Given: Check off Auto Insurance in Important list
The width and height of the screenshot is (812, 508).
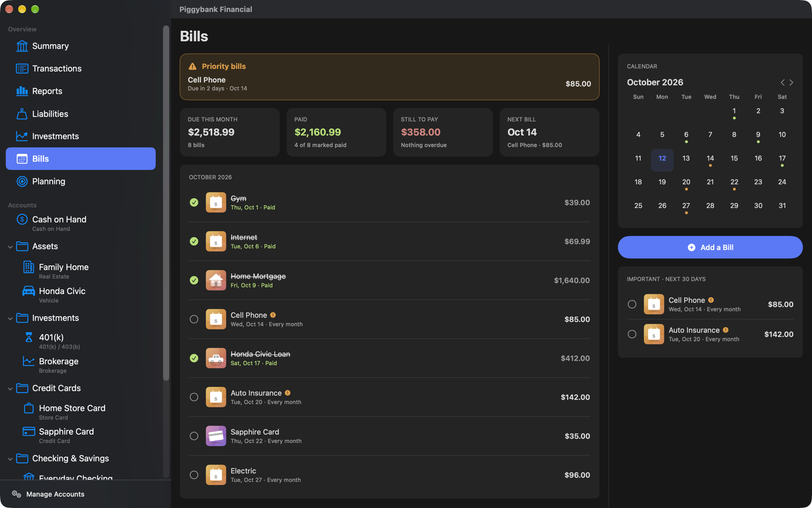Looking at the screenshot, I should click(632, 334).
